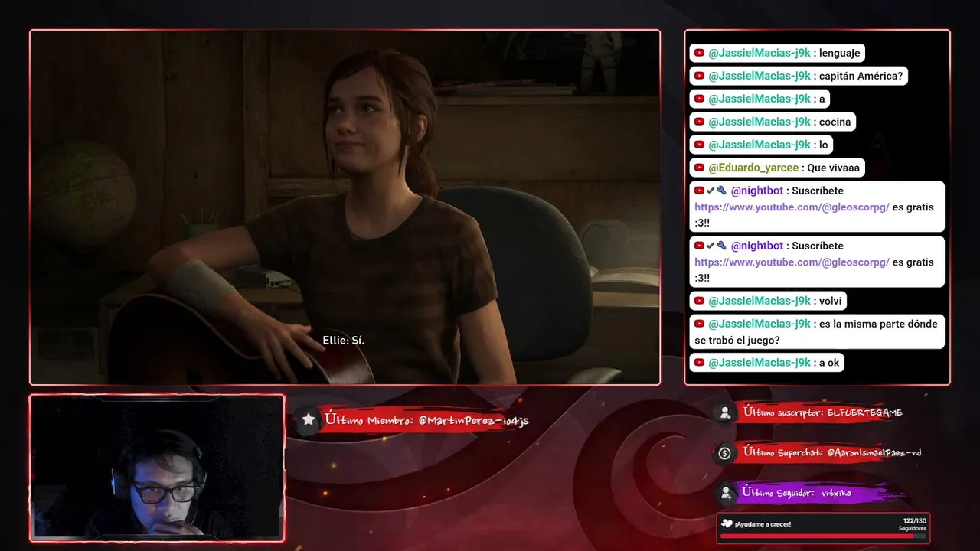The width and height of the screenshot is (980, 551).
Task: Click the "Seguidores" label under the count
Action: pyautogui.click(x=913, y=529)
